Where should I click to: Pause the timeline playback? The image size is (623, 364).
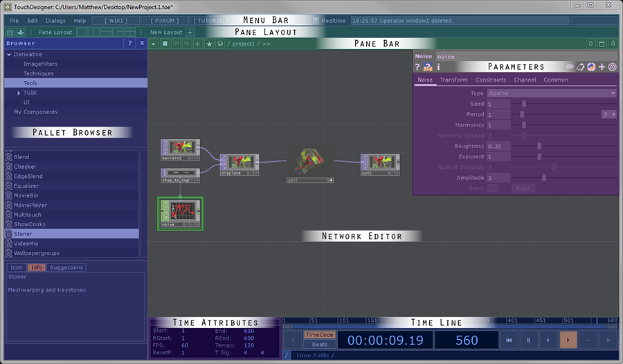[528, 340]
